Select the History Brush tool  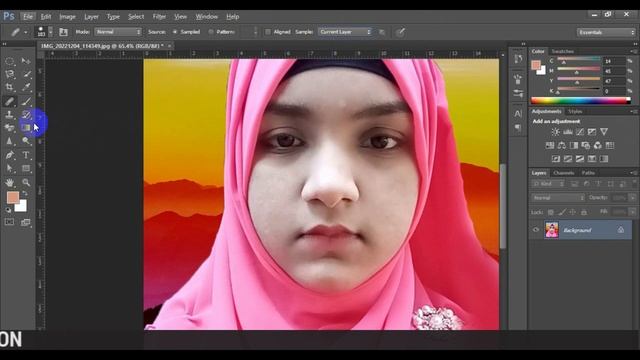click(26, 115)
